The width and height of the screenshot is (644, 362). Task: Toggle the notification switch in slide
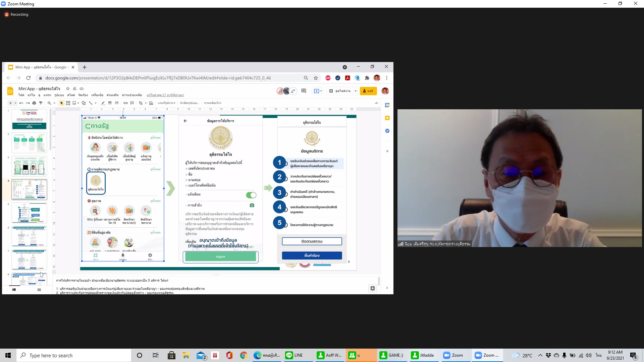[251, 195]
